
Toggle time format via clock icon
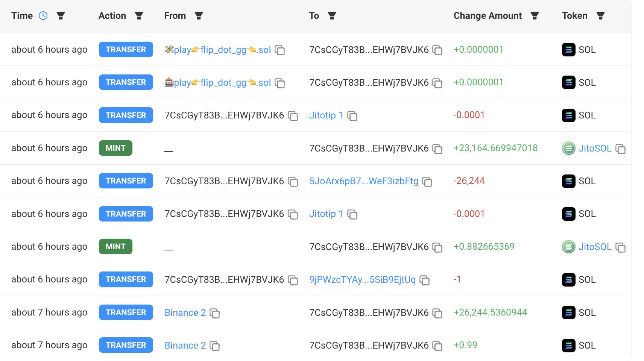[43, 15]
